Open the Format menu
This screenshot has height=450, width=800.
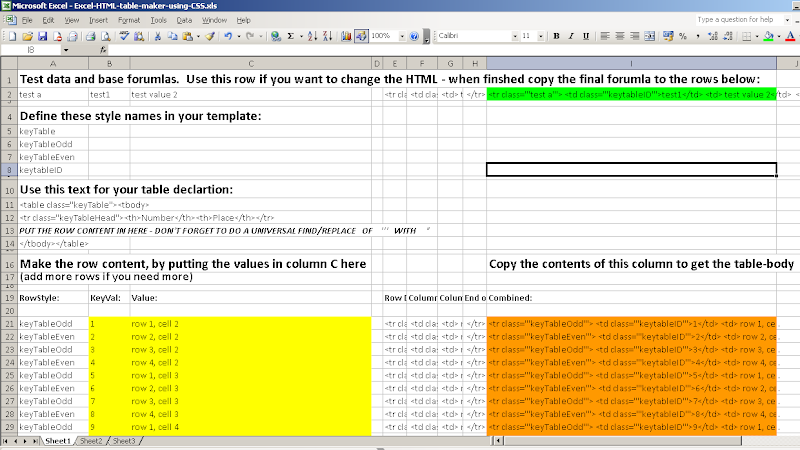(x=129, y=20)
